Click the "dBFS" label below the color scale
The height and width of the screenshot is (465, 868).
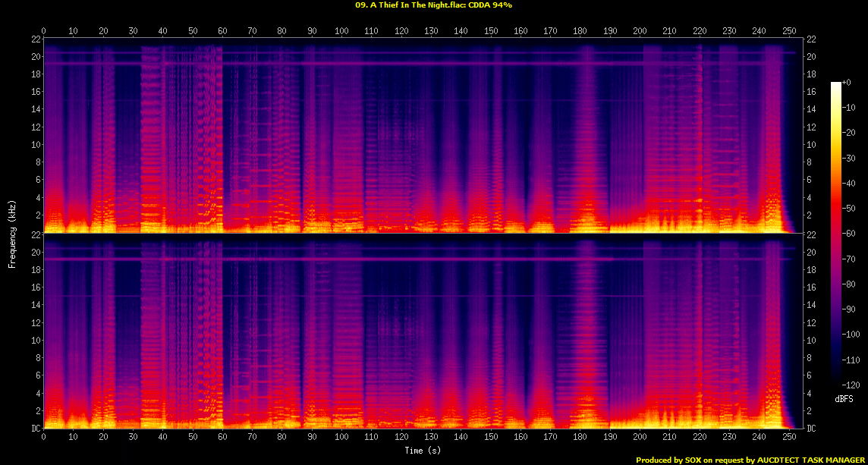[x=843, y=398]
